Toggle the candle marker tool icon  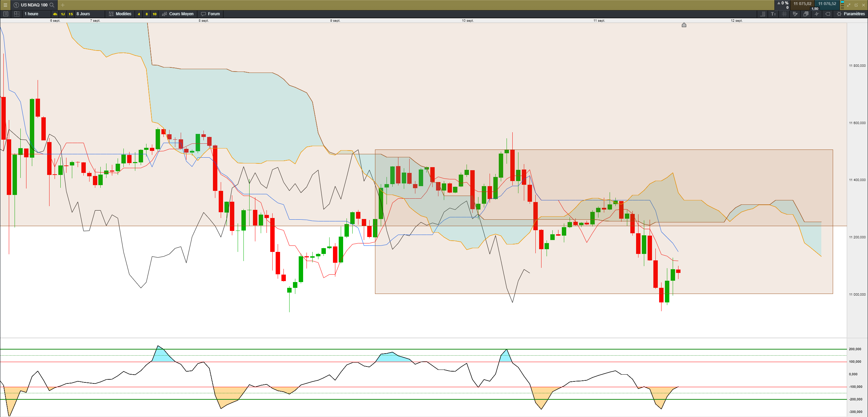click(x=817, y=14)
